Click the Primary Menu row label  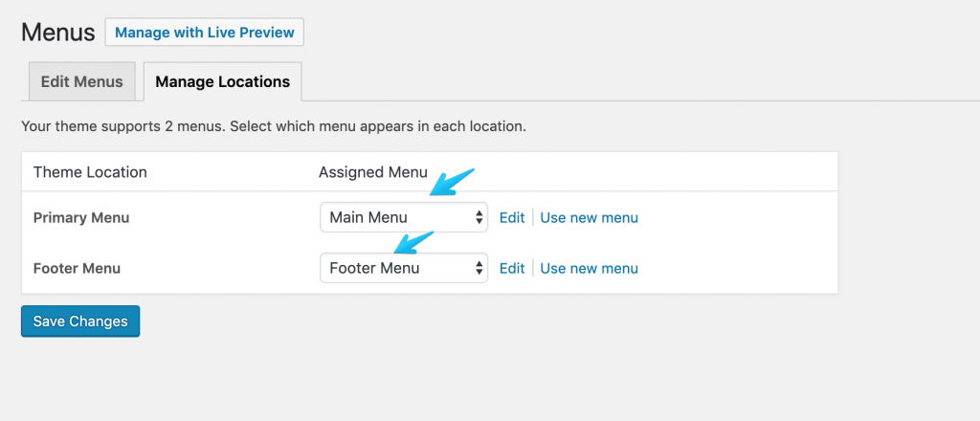(x=81, y=218)
